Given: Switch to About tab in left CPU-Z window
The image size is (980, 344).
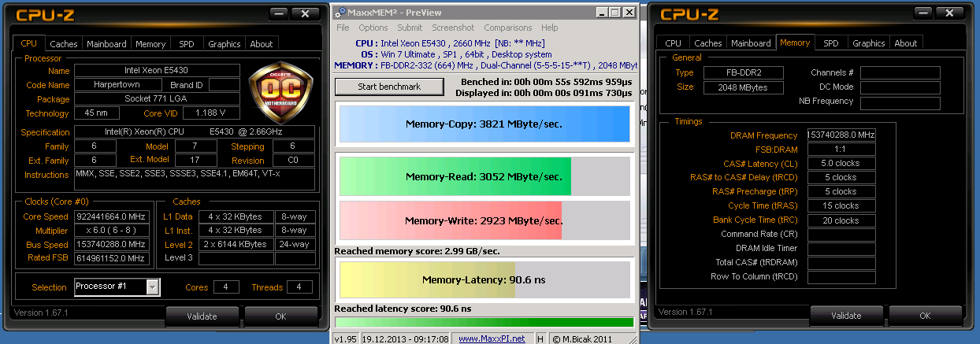Looking at the screenshot, I should 262,44.
